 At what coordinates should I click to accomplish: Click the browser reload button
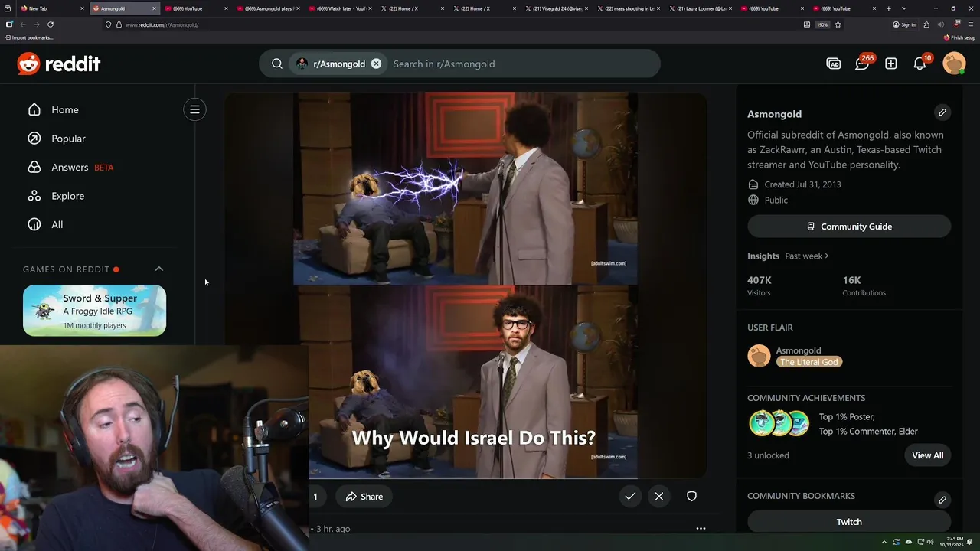(x=51, y=24)
